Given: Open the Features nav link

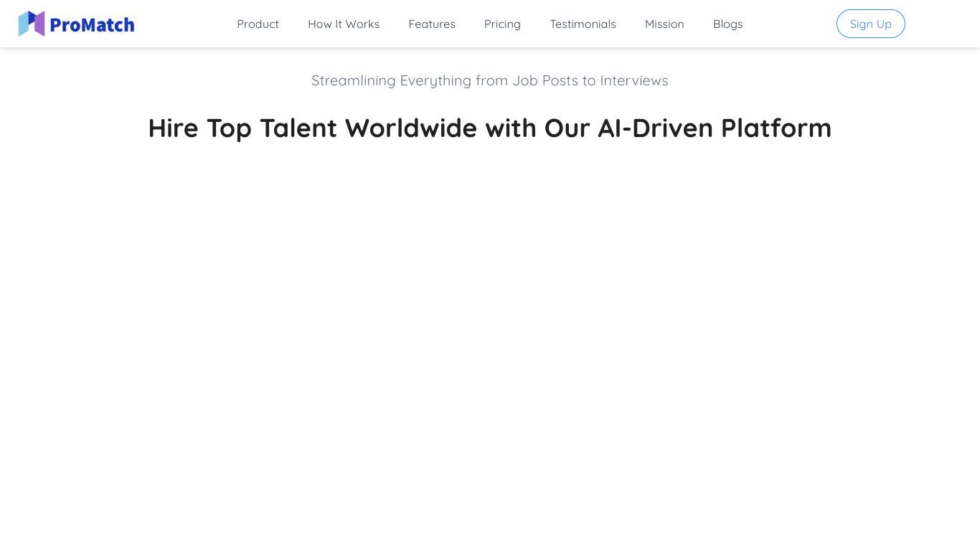Looking at the screenshot, I should pyautogui.click(x=432, y=24).
